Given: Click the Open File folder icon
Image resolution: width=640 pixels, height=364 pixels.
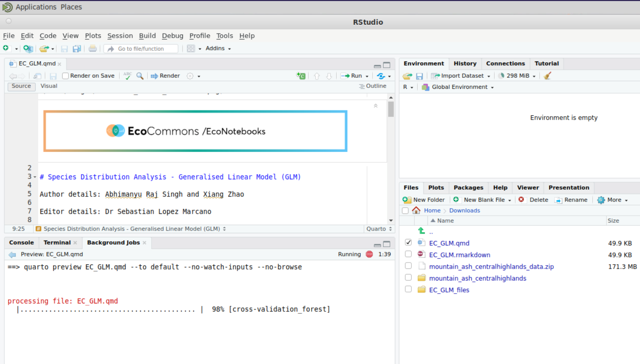Looking at the screenshot, I should point(43,49).
